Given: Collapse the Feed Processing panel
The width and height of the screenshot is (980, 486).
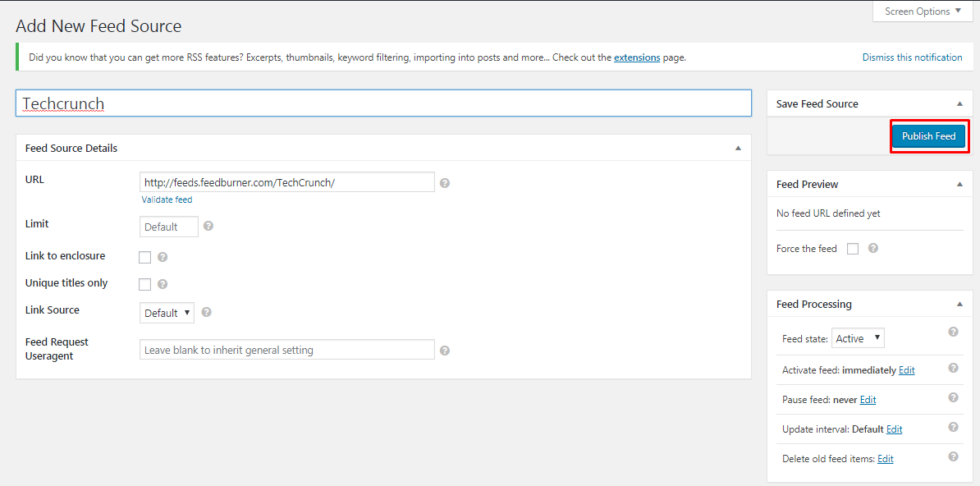Looking at the screenshot, I should (x=960, y=304).
